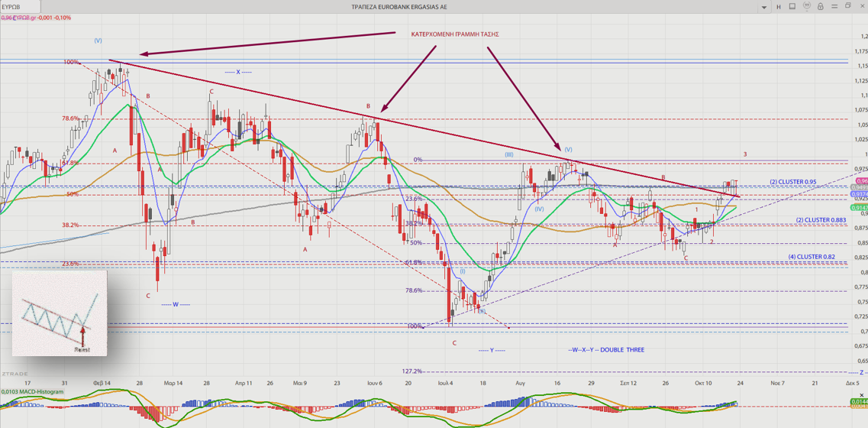Toggle the chart lock icon
This screenshot has width=868, height=428.
point(821,7)
